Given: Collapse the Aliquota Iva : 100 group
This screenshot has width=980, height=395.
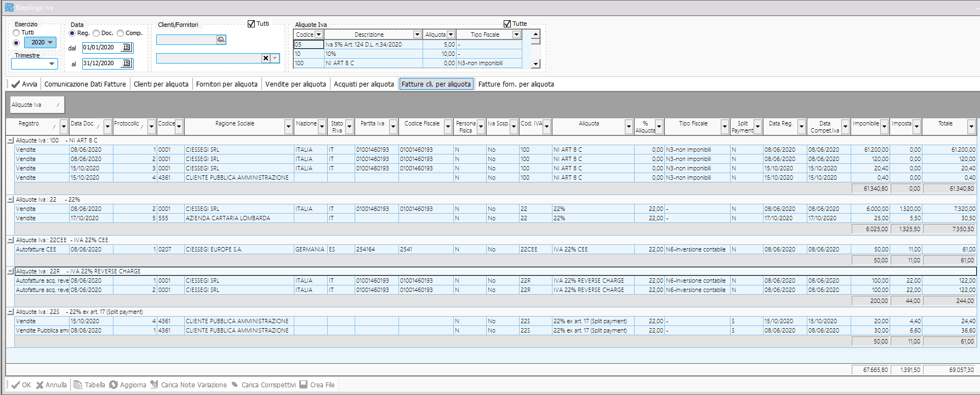Looking at the screenshot, I should point(10,141).
